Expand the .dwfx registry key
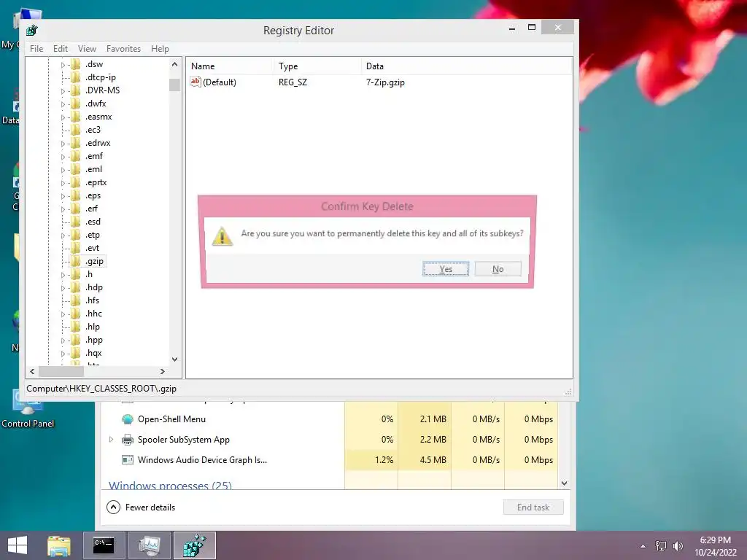The width and height of the screenshot is (747, 560). (63, 104)
